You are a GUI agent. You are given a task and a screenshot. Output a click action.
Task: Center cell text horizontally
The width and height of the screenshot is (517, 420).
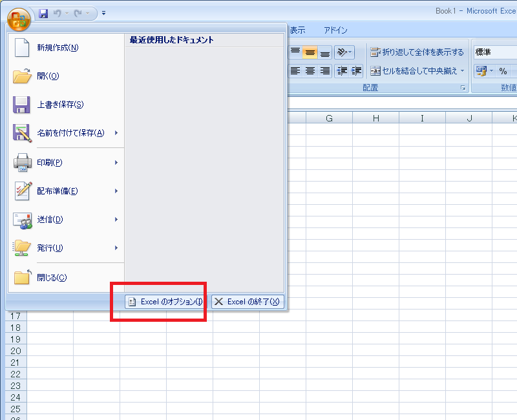coord(310,71)
